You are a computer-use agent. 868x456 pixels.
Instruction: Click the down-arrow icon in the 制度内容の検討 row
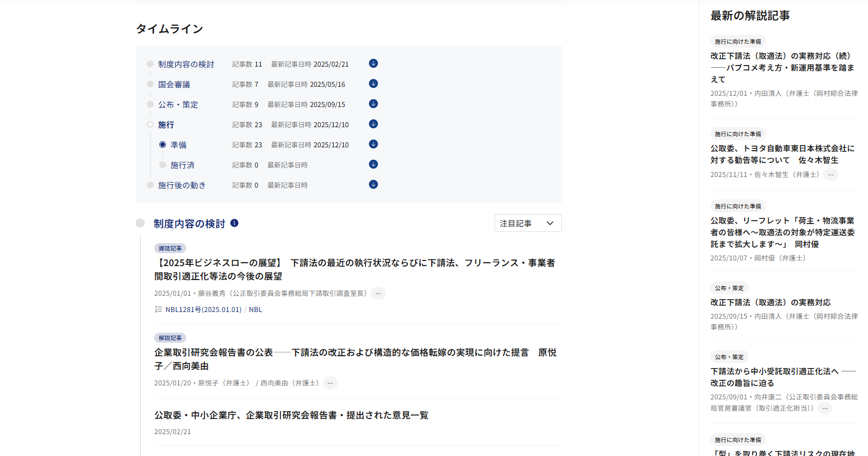coord(373,64)
